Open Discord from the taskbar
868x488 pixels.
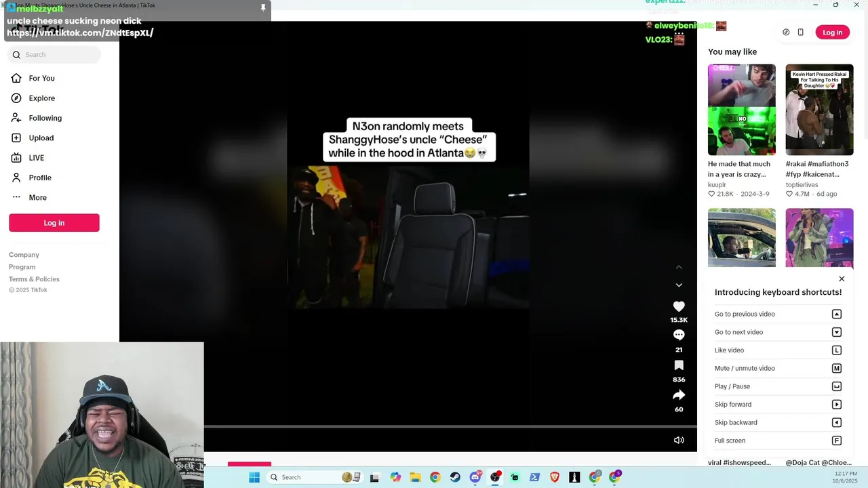pyautogui.click(x=475, y=477)
